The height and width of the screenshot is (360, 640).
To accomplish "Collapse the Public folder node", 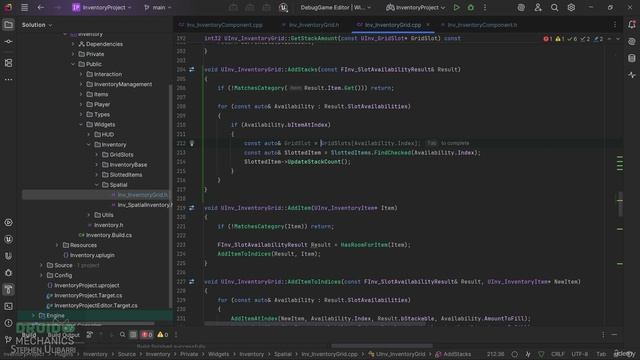I will pos(73,64).
